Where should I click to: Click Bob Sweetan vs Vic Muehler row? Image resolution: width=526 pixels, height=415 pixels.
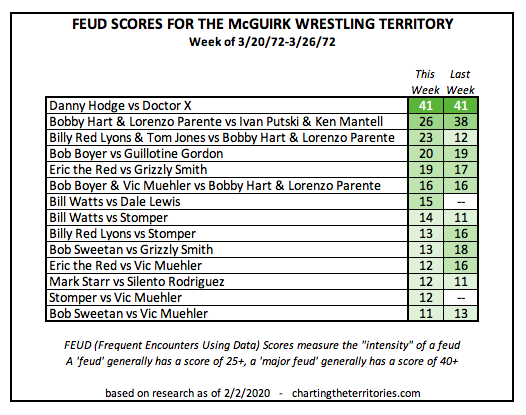(x=262, y=313)
